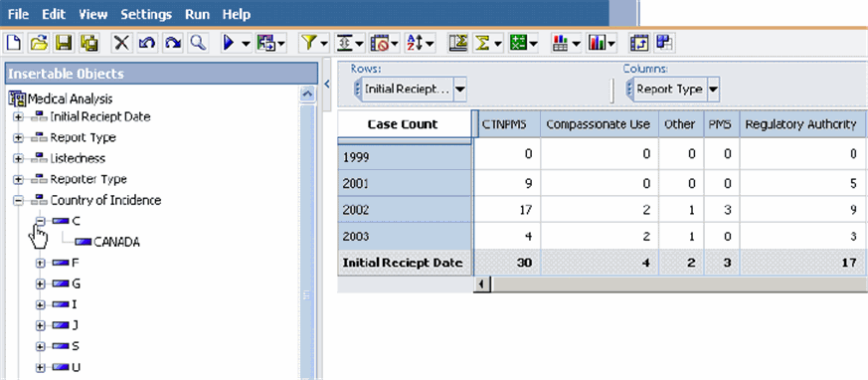Open the Filter funnel dropdown arrow
Viewport: 868px width, 380px height.
point(324,43)
